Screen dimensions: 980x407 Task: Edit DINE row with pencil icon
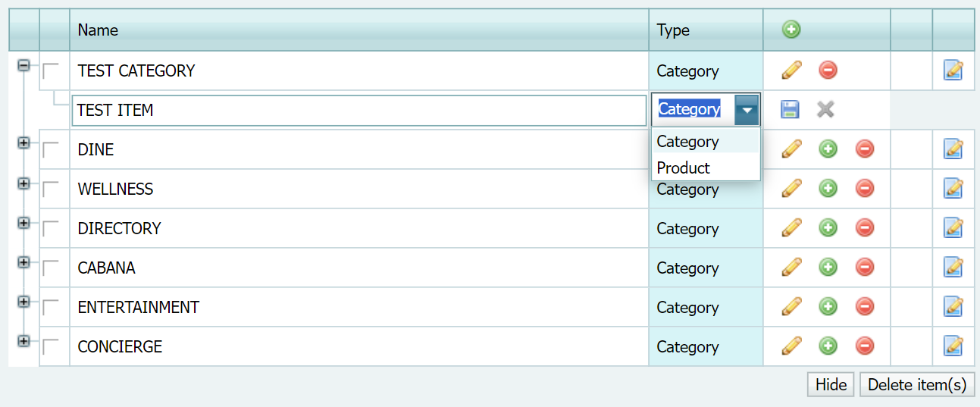coord(791,149)
